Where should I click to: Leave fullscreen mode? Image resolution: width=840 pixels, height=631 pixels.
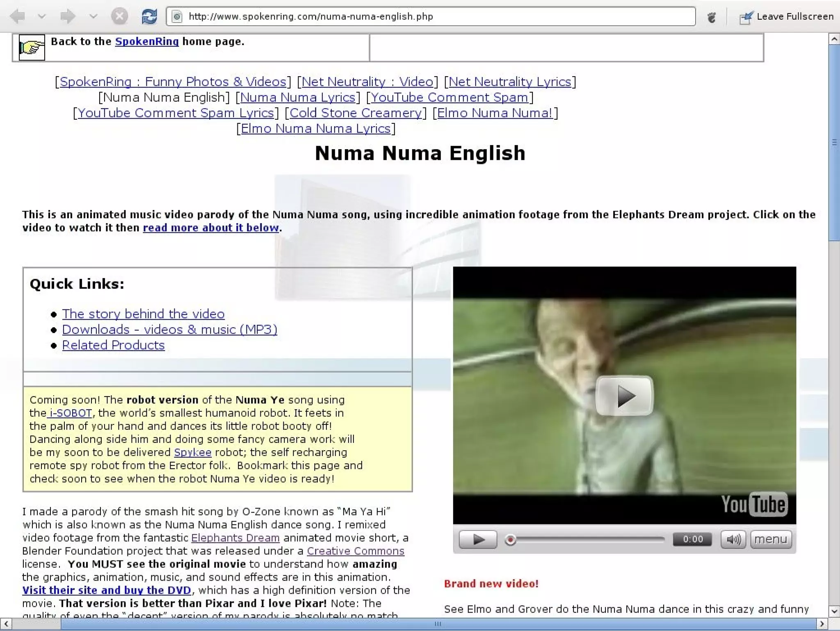click(x=787, y=16)
